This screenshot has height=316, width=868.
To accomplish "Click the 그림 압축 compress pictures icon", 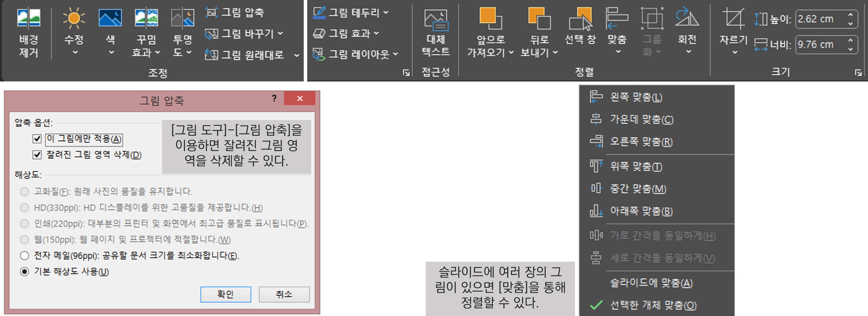I will pos(211,13).
